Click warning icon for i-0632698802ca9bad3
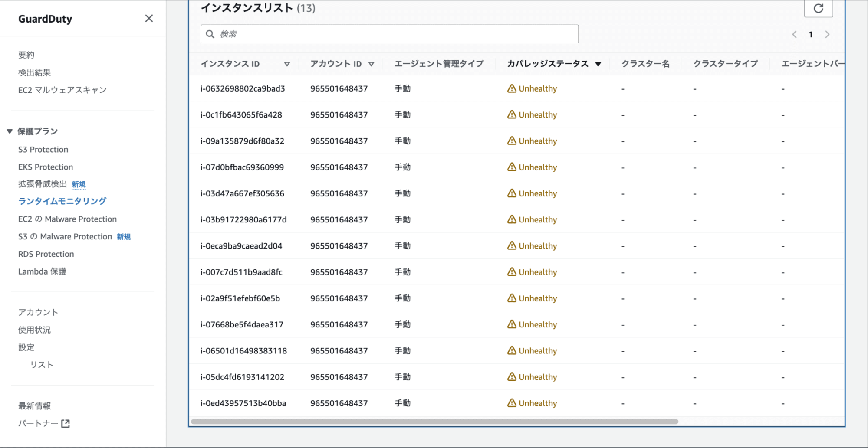Screen dimensions: 868x448 point(512,88)
